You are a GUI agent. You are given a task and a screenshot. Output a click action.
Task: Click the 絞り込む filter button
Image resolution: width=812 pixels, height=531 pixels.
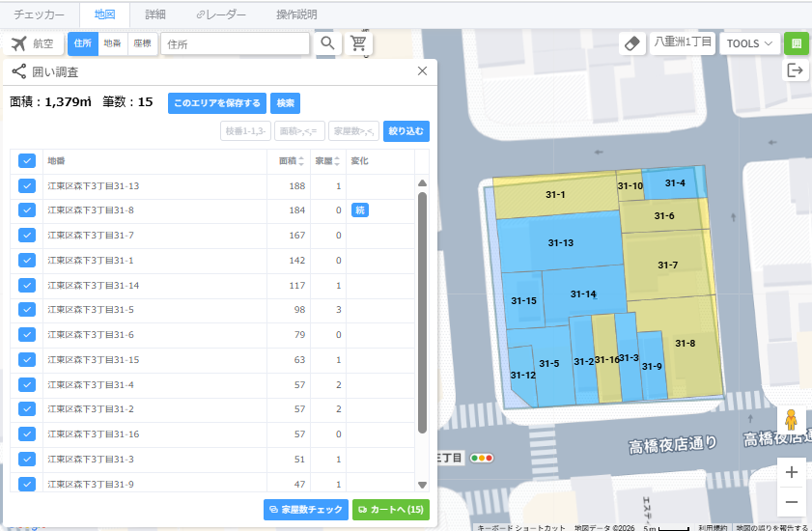click(406, 131)
